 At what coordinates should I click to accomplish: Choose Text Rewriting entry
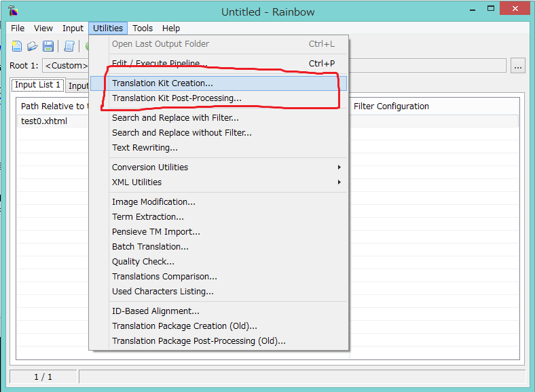(219, 148)
